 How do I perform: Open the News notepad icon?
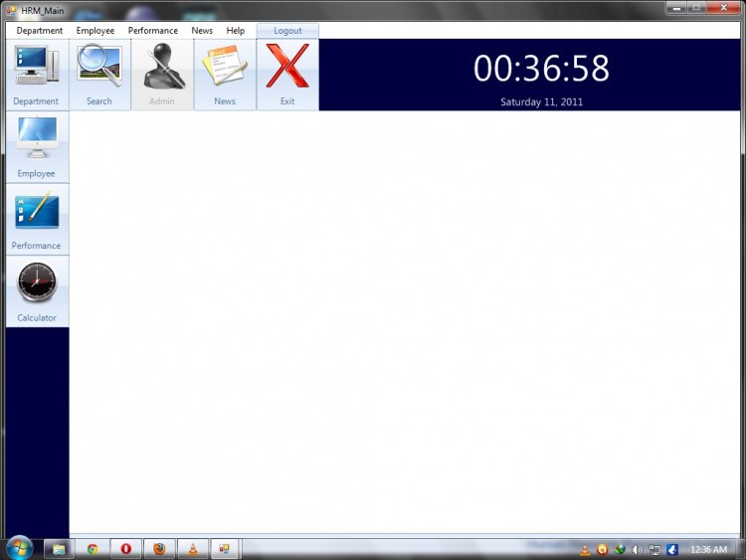coord(225,68)
